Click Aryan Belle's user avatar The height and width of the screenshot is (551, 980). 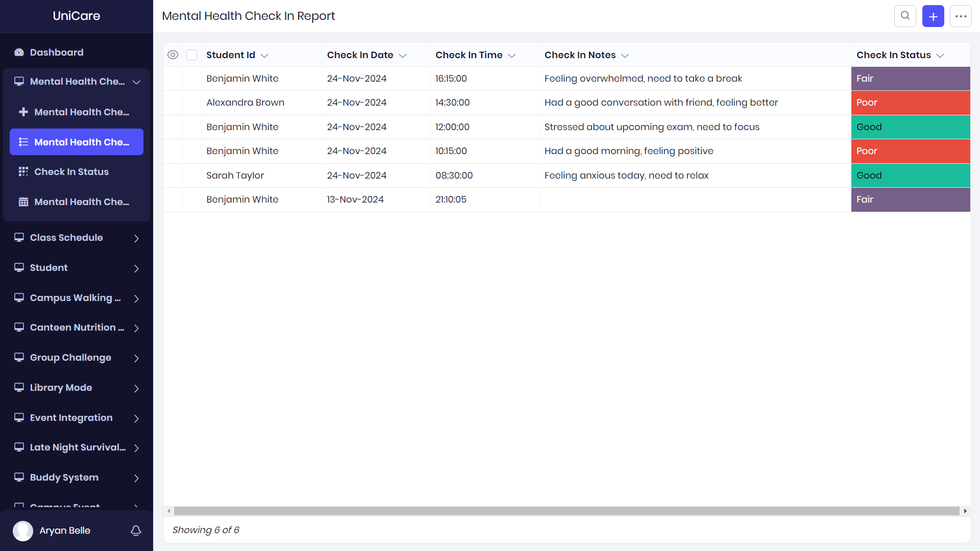coord(23,531)
